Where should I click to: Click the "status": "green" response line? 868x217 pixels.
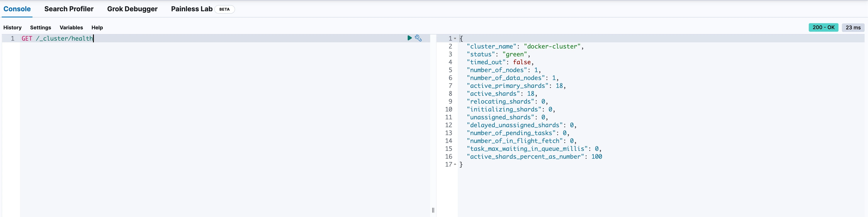tap(498, 54)
